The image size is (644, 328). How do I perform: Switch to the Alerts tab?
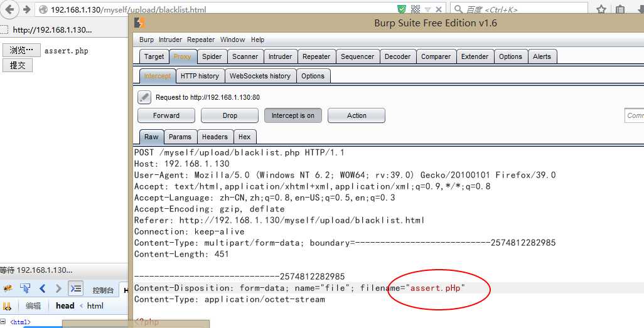(542, 56)
